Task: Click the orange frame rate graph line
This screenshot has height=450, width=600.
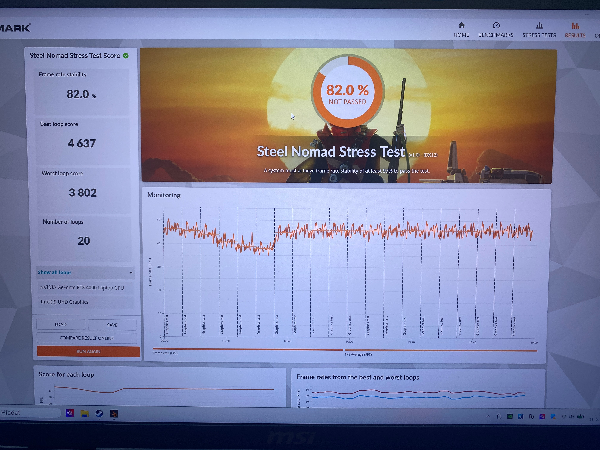Action: click(347, 234)
